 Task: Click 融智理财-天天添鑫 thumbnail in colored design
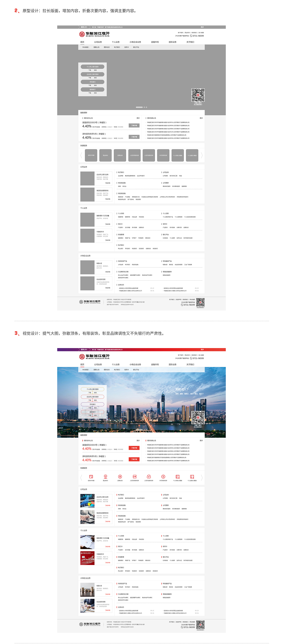click(87, 542)
